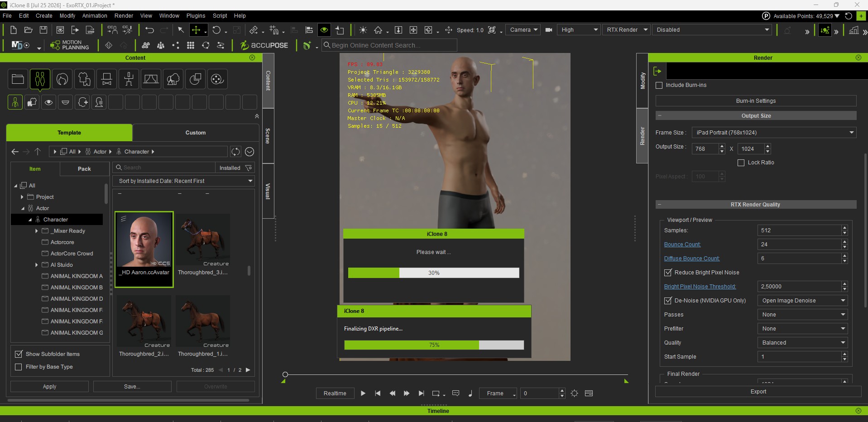The image size is (868, 422).
Task: Select the Move transform tool
Action: pyautogui.click(x=196, y=30)
